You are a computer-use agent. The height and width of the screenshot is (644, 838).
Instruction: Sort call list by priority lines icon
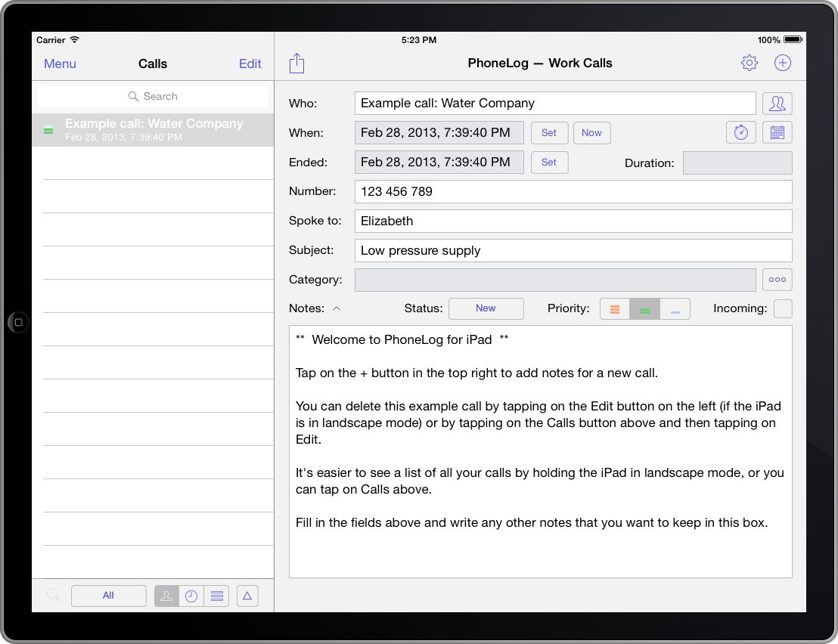[x=216, y=596]
